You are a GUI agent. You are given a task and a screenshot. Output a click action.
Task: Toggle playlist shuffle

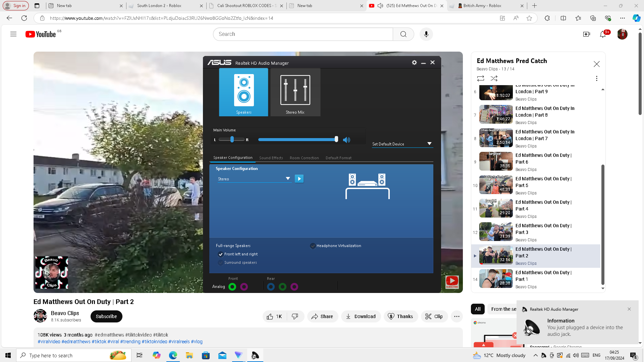tap(494, 78)
